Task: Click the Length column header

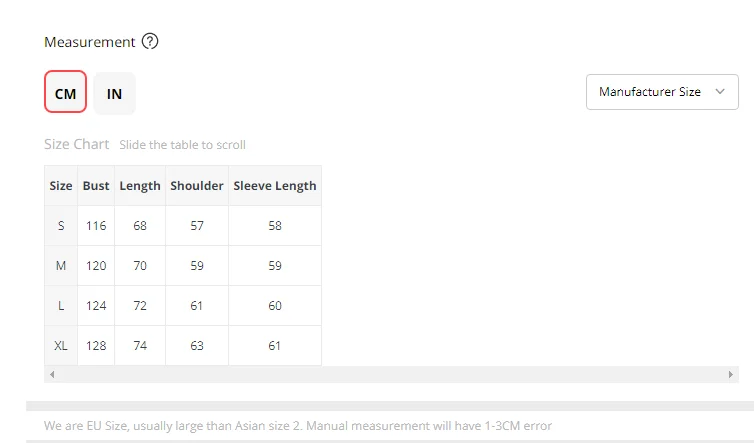Action: [x=140, y=186]
